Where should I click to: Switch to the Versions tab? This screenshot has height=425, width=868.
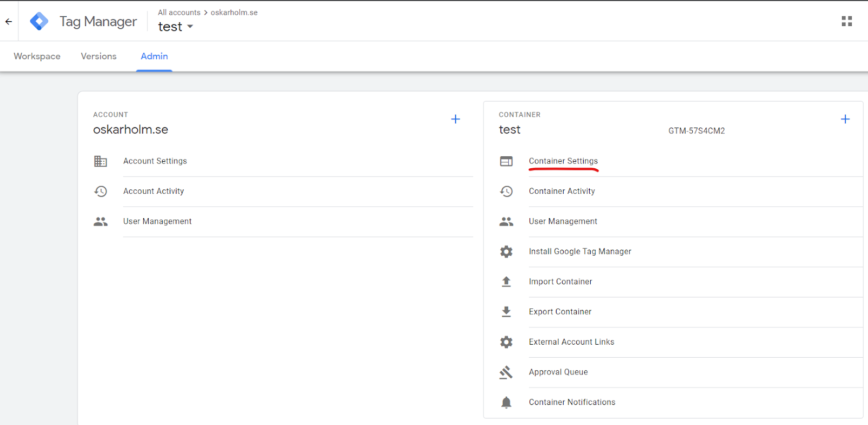click(99, 56)
